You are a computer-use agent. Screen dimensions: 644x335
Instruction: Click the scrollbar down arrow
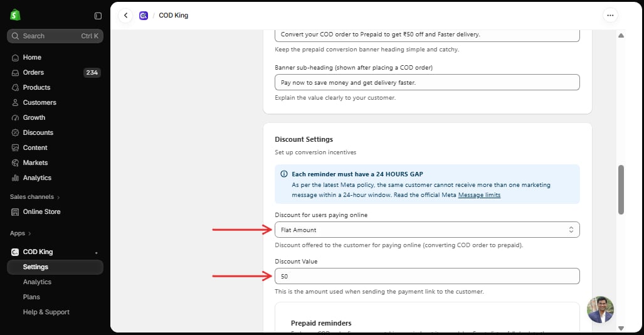[x=621, y=328]
